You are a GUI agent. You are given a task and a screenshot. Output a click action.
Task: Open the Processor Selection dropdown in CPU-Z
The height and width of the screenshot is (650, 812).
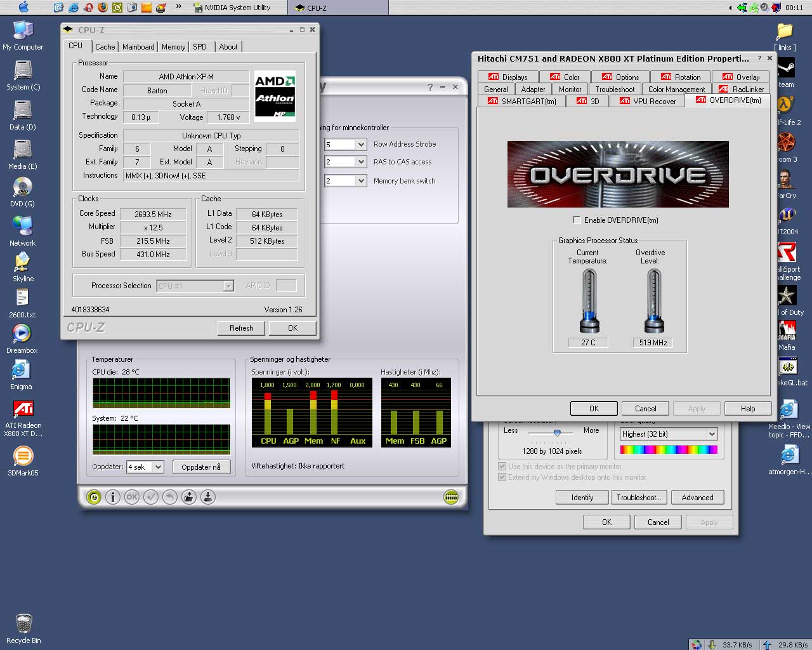[x=195, y=286]
